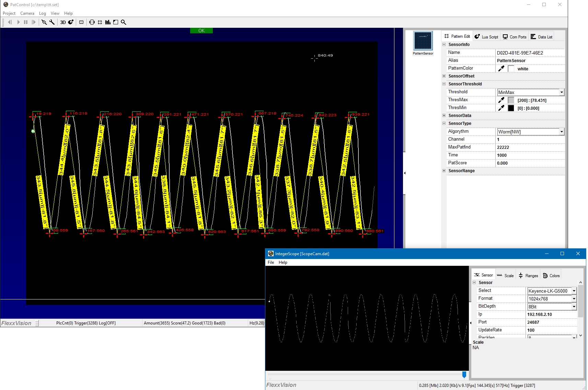Select the crossed-pointer tool icon in toolbar
588x390 pixels.
pyautogui.click(x=44, y=22)
